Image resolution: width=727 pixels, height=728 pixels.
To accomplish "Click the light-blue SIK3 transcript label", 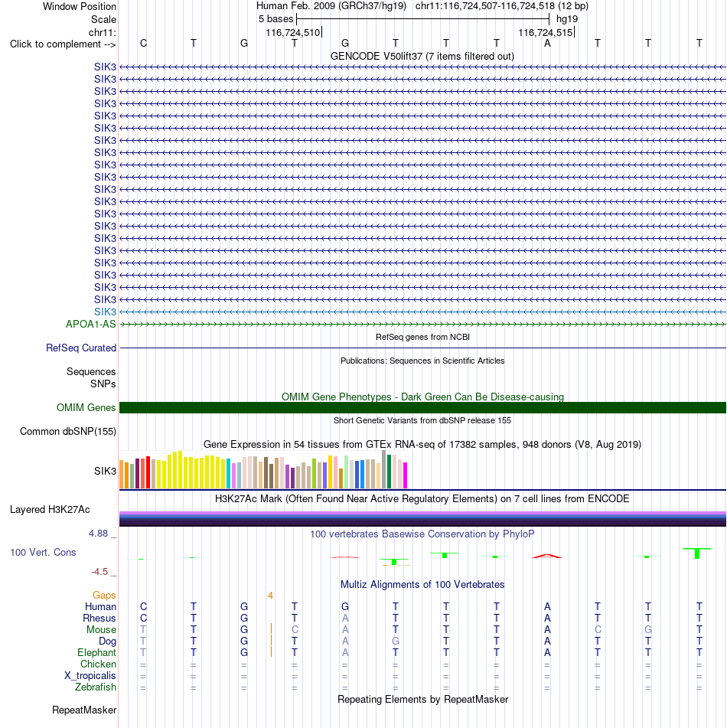I will [x=105, y=312].
